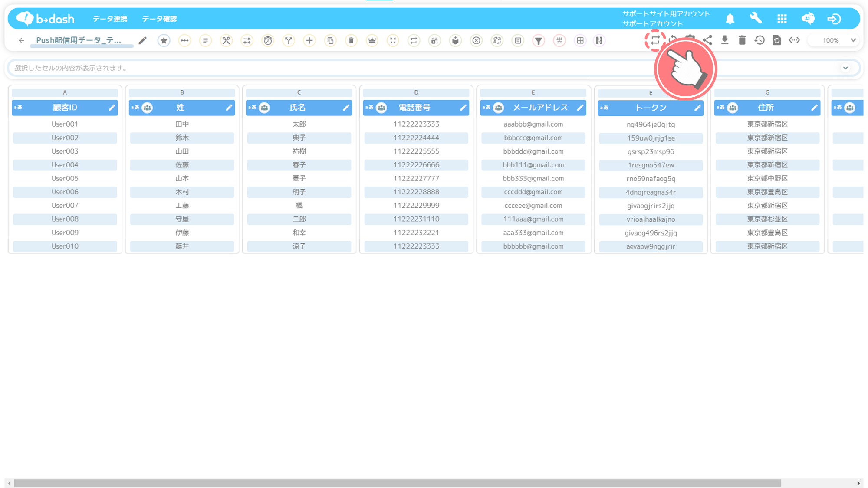Viewport: 868px width, 488px height.
Task: Edit the 顧客ID column header pencil
Action: point(112,108)
